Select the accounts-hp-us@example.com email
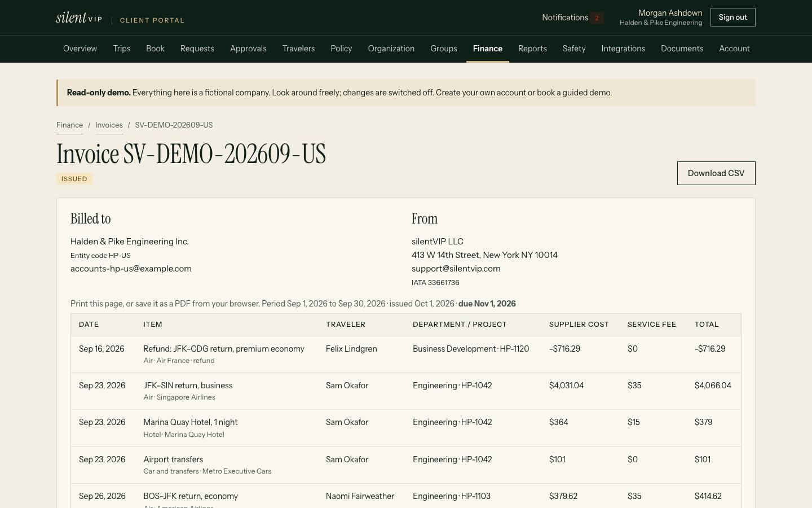 click(131, 269)
